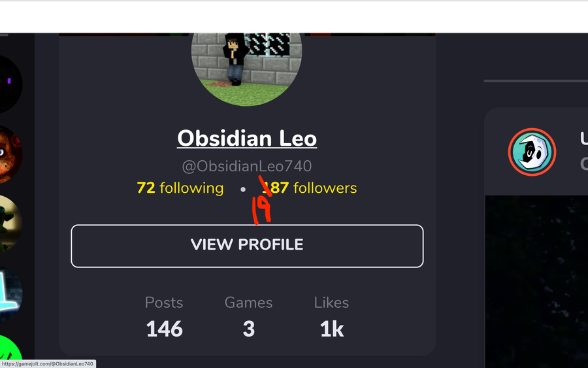
Task: Select the green creature community in sidebar
Action: [x=9, y=224]
